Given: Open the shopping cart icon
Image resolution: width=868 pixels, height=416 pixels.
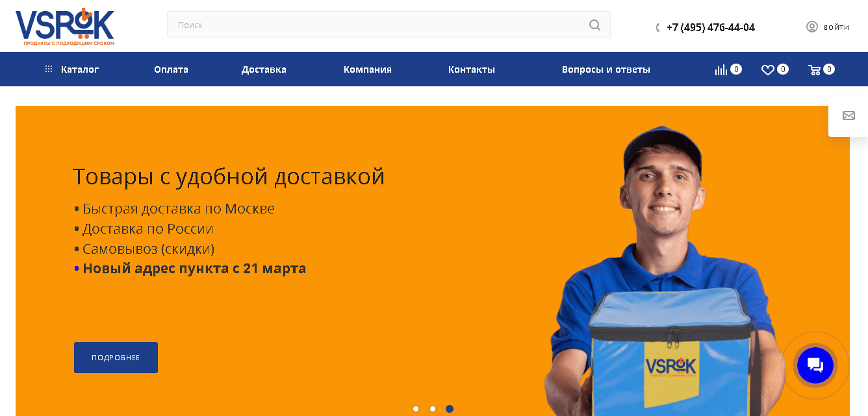Looking at the screenshot, I should click(x=815, y=69).
